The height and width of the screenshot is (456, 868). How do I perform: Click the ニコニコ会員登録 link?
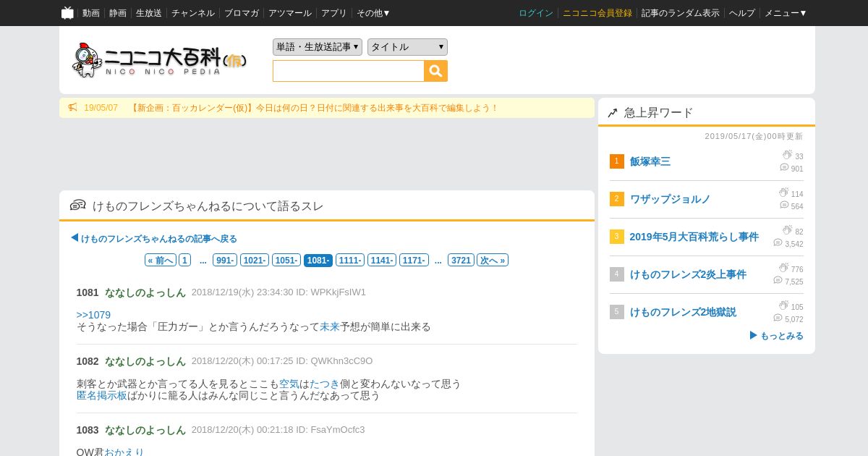(597, 13)
